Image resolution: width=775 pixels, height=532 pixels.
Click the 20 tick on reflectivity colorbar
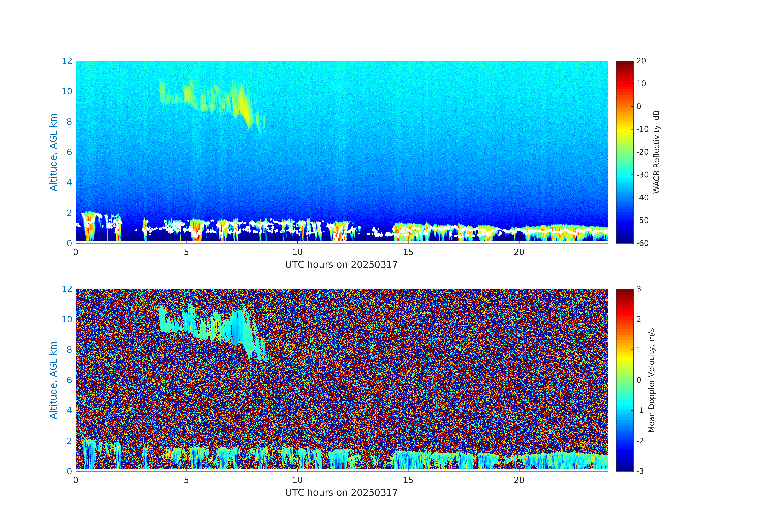(641, 61)
